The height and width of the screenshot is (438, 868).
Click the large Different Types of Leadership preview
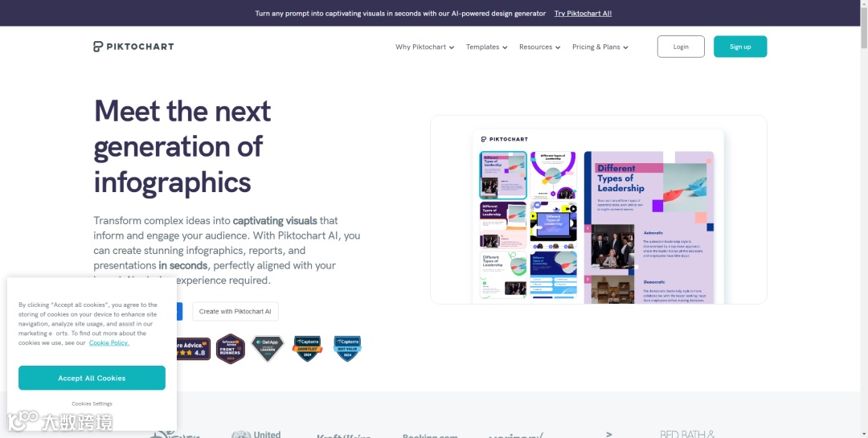[649, 227]
